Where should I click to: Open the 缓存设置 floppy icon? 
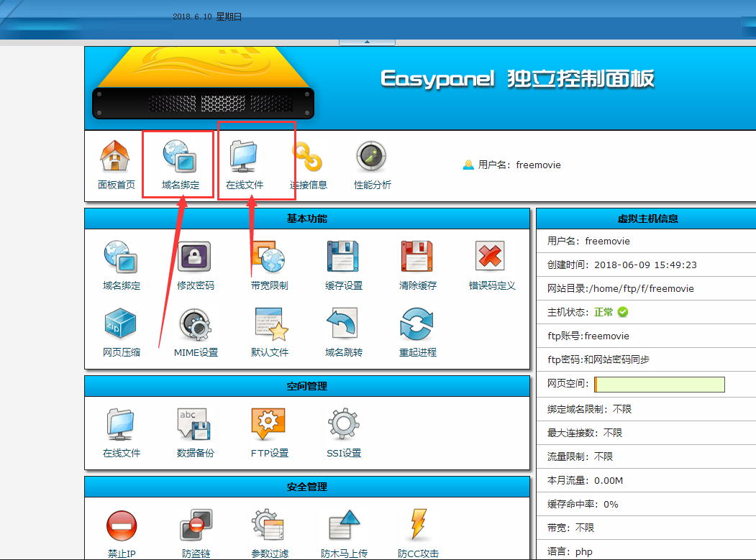(x=343, y=257)
